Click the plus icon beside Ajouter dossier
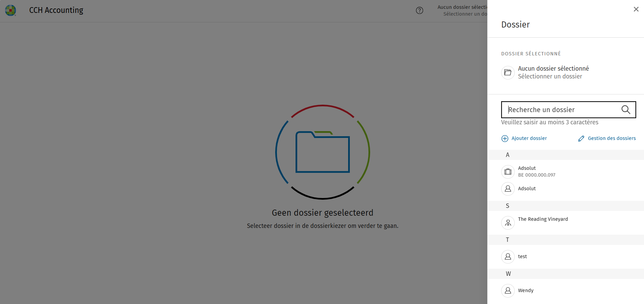644x304 pixels. coord(505,138)
